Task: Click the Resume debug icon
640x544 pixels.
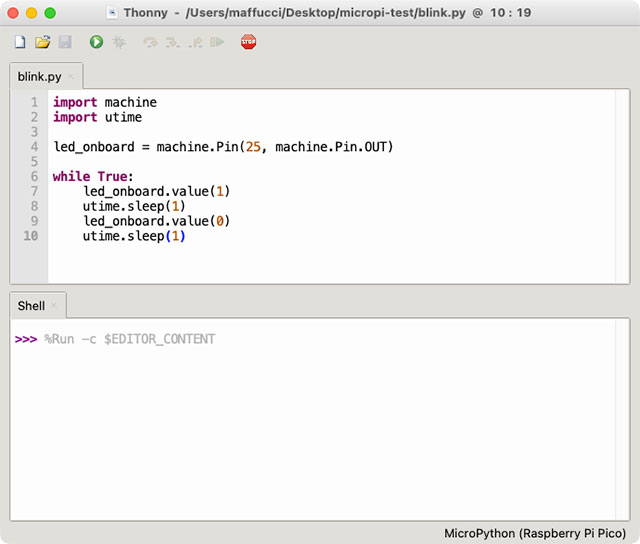Action: 217,42
